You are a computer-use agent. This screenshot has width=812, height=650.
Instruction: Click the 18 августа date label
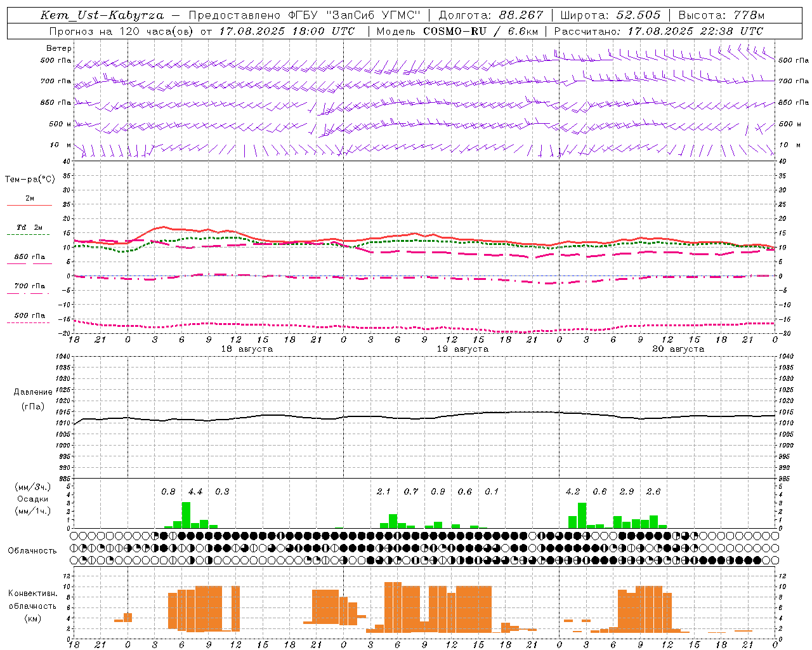[x=247, y=349]
